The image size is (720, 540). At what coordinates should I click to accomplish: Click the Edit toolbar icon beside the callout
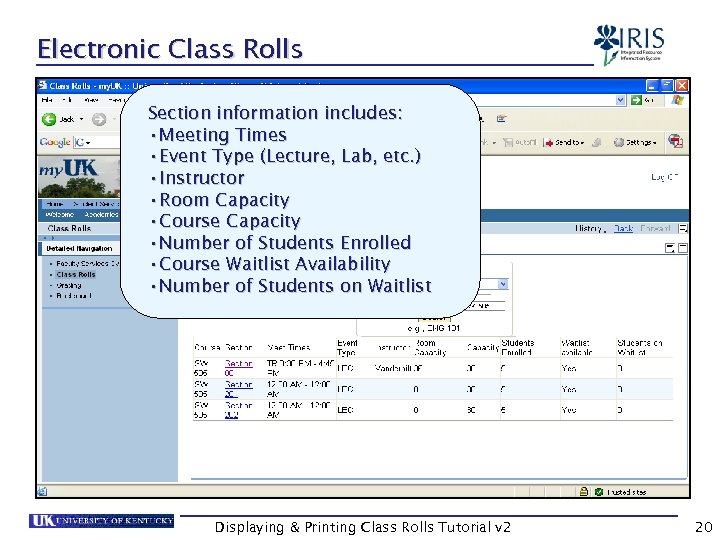[x=501, y=119]
